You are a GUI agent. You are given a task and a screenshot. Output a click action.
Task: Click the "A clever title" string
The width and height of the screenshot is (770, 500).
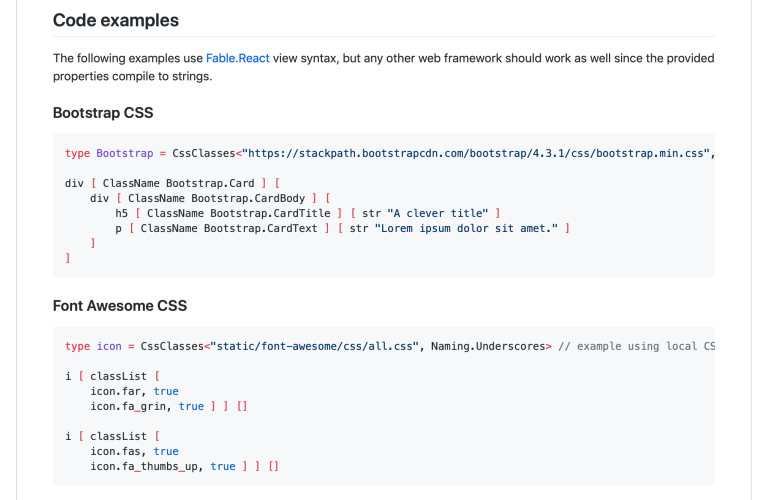tap(440, 214)
